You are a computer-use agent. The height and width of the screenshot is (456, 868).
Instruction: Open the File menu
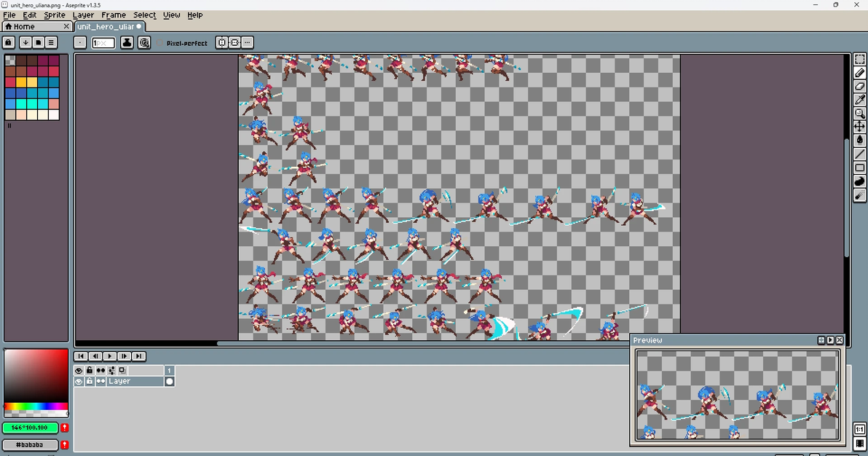(x=9, y=15)
